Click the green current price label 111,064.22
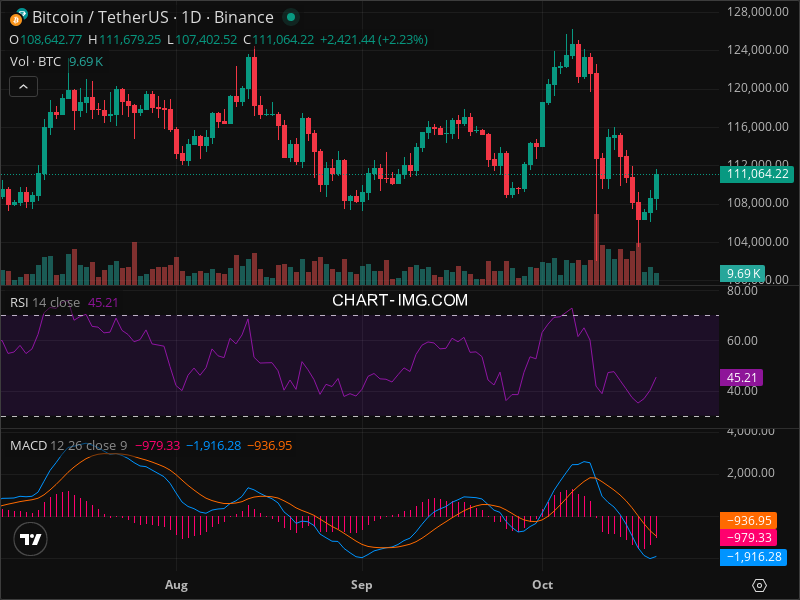The image size is (800, 600). pos(755,174)
